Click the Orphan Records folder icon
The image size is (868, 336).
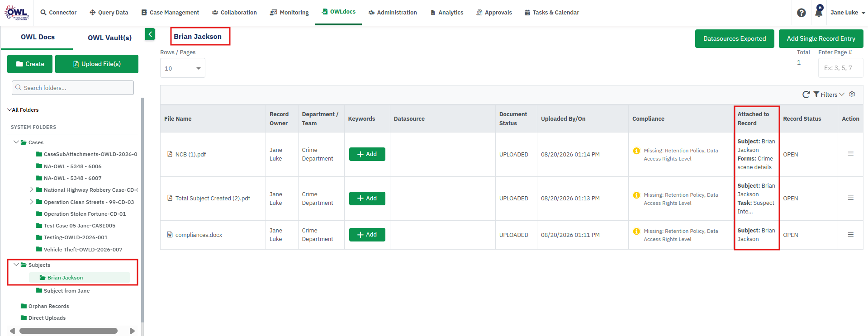[x=24, y=306]
